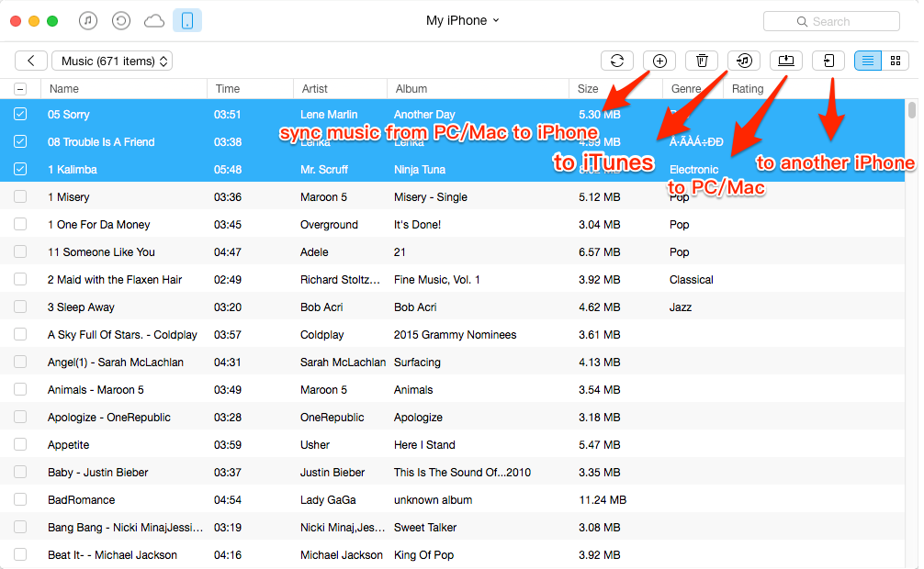
Task: Uncheck the 1 Kalimba checkbox
Action: point(20,169)
